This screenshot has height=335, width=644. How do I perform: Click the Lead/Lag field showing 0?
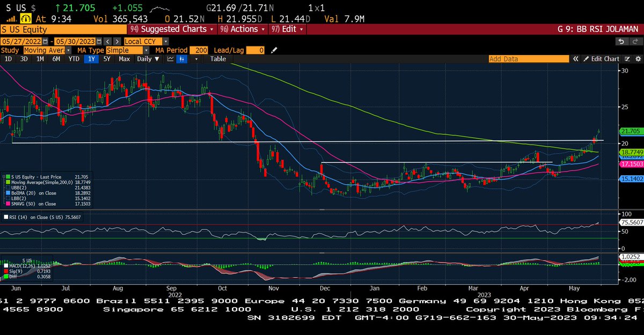pyautogui.click(x=255, y=50)
